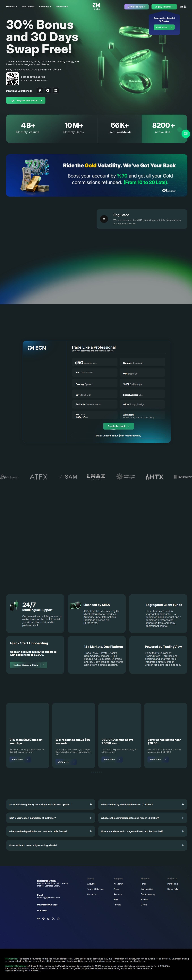Image resolution: width=192 pixels, height=980 pixels.
Task: Open Forex link in footer Markets
Action: [x=143, y=884]
